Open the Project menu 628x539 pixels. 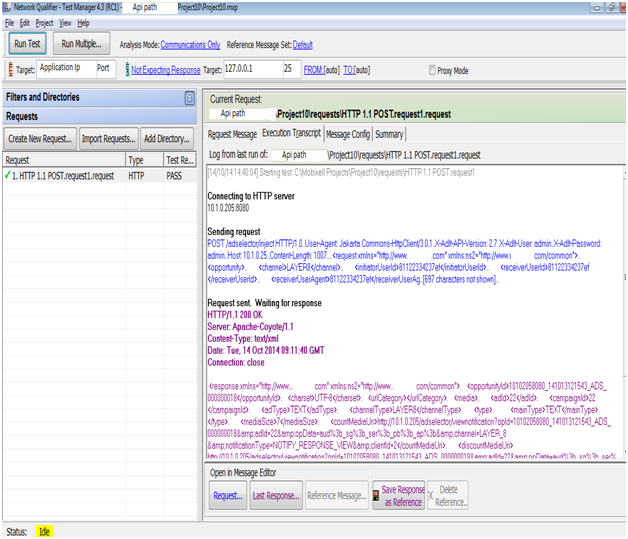tap(44, 22)
